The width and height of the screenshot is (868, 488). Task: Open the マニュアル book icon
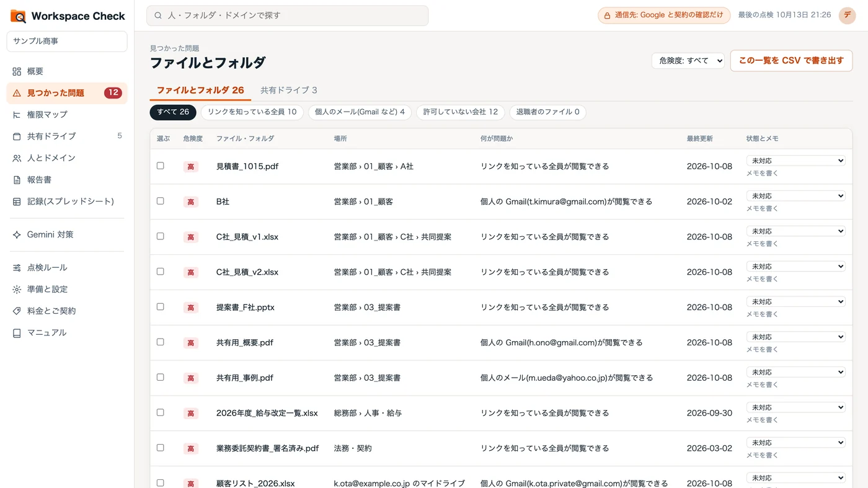click(17, 333)
